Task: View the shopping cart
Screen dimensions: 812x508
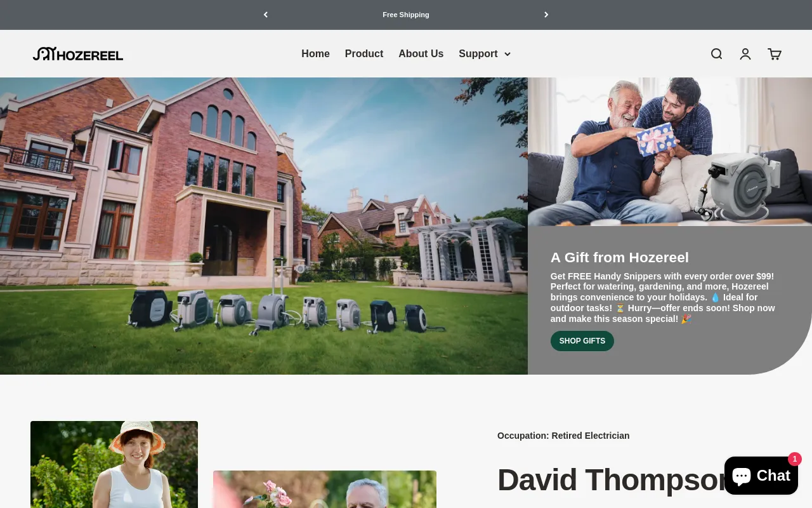Action: (775, 54)
